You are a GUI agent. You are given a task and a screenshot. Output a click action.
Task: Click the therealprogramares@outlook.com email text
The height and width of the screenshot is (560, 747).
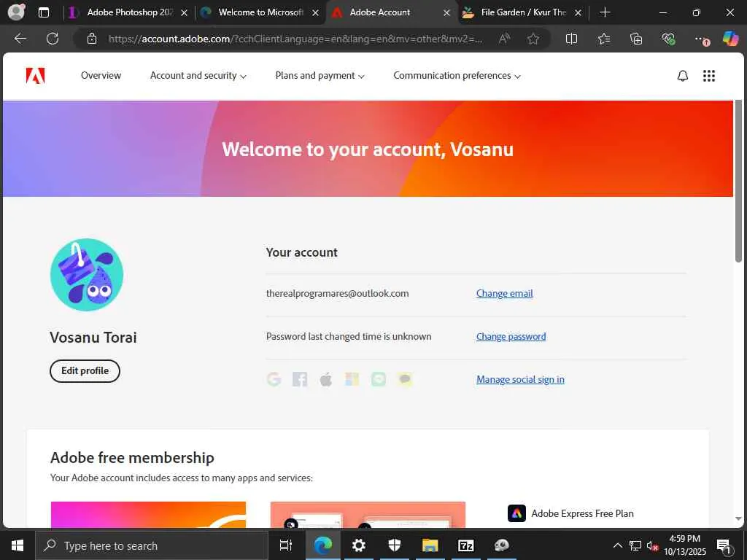pos(337,293)
